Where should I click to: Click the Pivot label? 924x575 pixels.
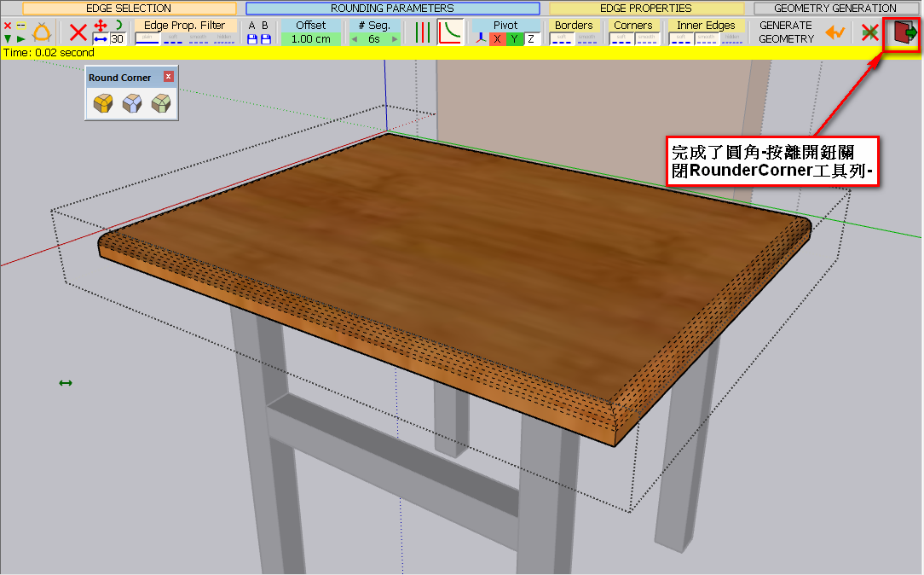pyautogui.click(x=505, y=26)
